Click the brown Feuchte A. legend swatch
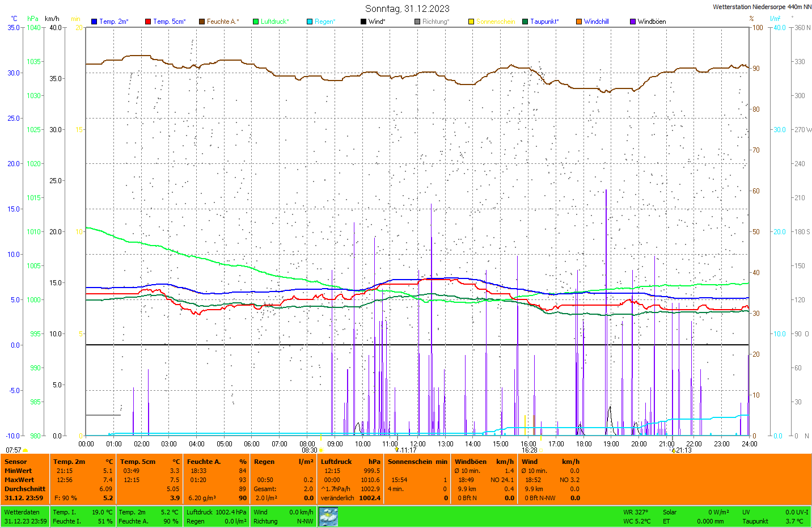 [x=202, y=22]
